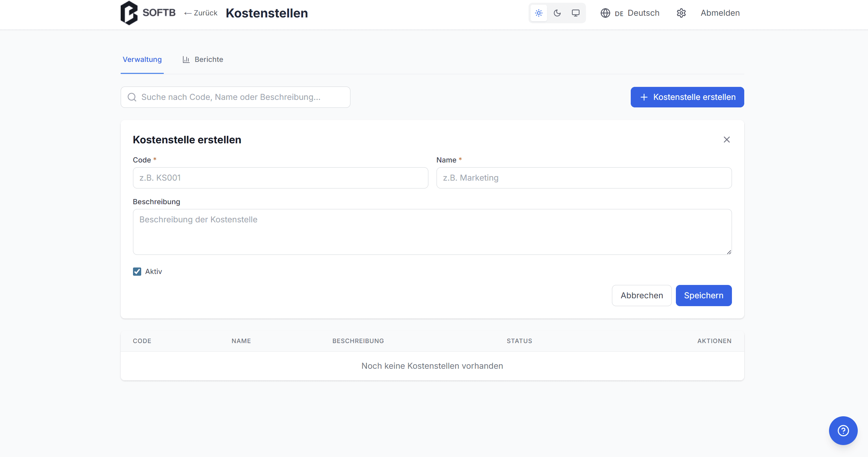
Task: Click the Beschreibung text area
Action: coord(432,232)
